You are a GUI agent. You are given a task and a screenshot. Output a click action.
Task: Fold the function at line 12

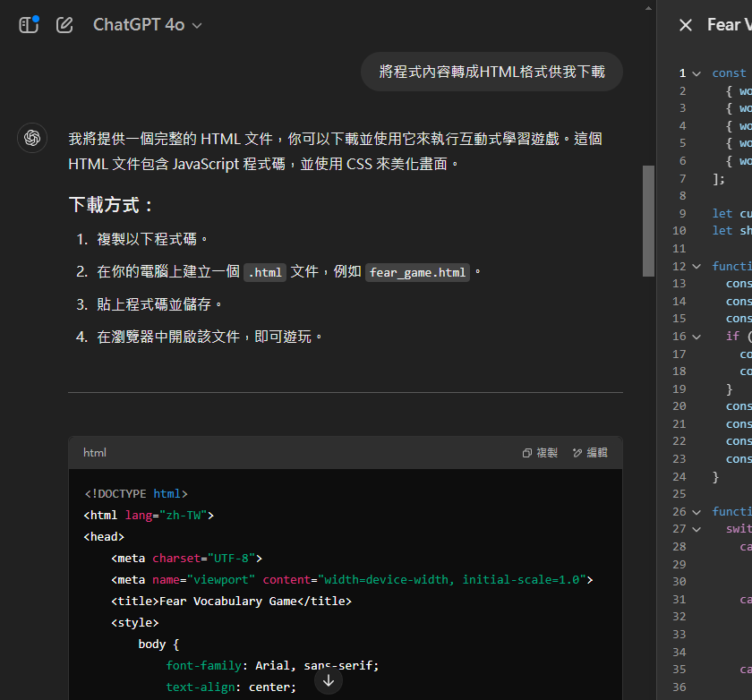click(x=696, y=266)
